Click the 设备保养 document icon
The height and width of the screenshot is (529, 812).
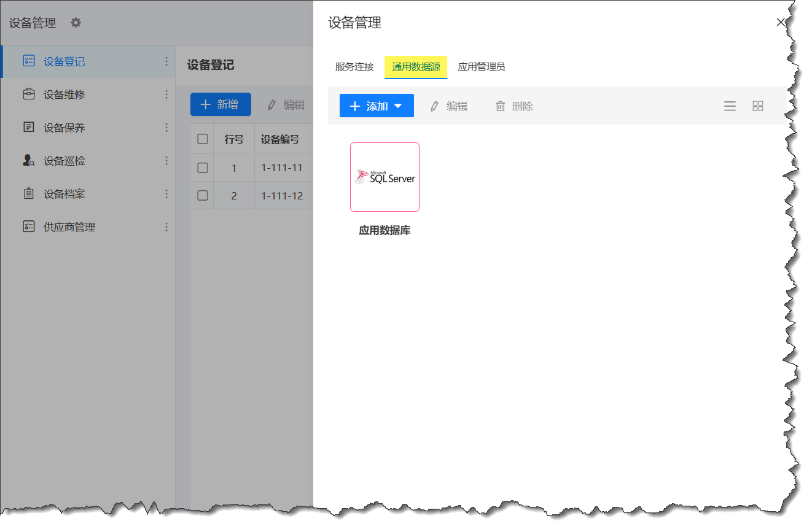(x=29, y=128)
